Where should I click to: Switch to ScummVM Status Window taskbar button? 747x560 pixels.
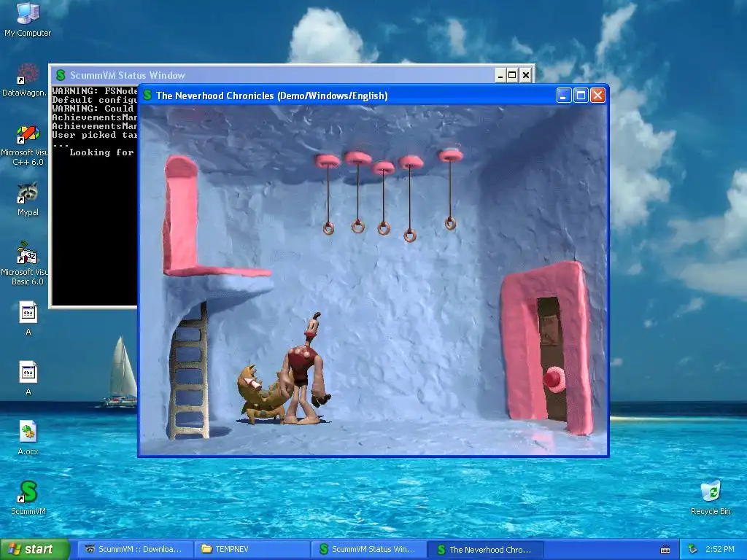[x=369, y=549]
